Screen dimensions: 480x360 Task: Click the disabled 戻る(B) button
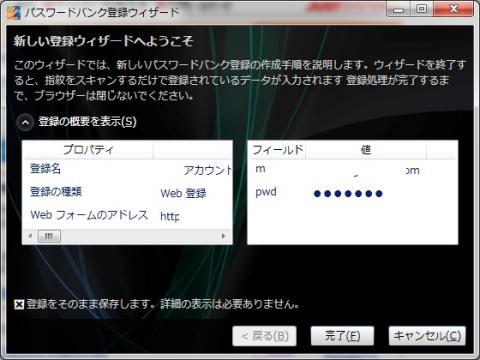[264, 336]
